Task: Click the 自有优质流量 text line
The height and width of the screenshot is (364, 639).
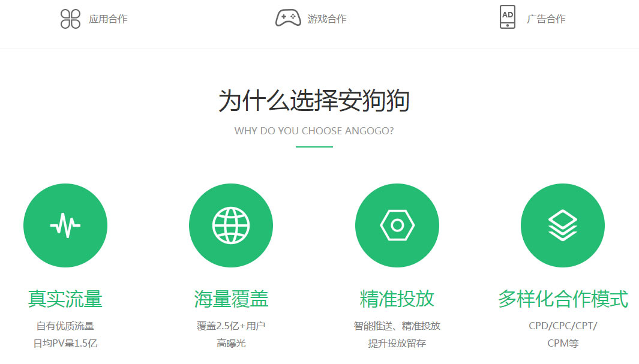Action: pyautogui.click(x=65, y=326)
